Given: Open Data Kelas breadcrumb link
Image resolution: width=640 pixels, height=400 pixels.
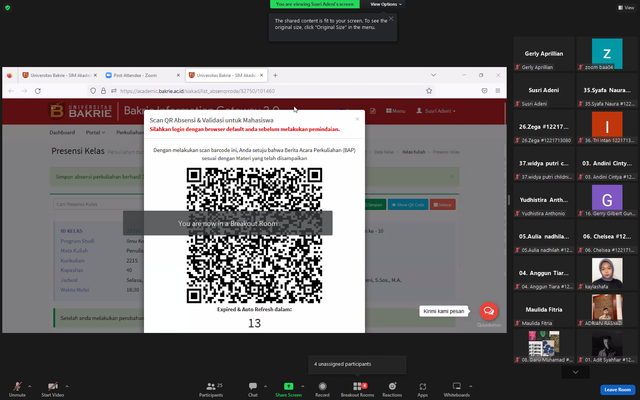Looking at the screenshot, I should pos(384,152).
